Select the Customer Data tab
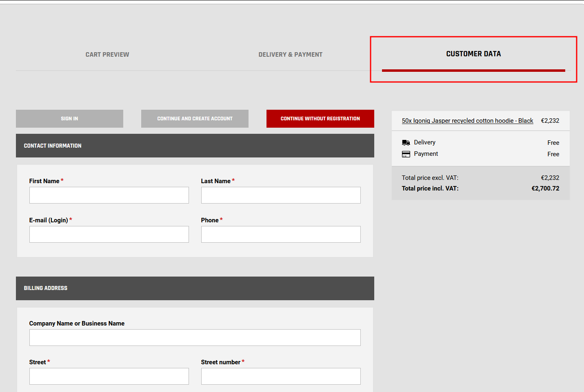The image size is (584, 392). point(473,54)
